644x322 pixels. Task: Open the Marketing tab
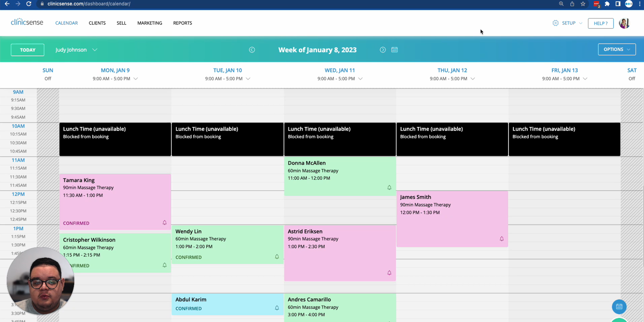[150, 23]
